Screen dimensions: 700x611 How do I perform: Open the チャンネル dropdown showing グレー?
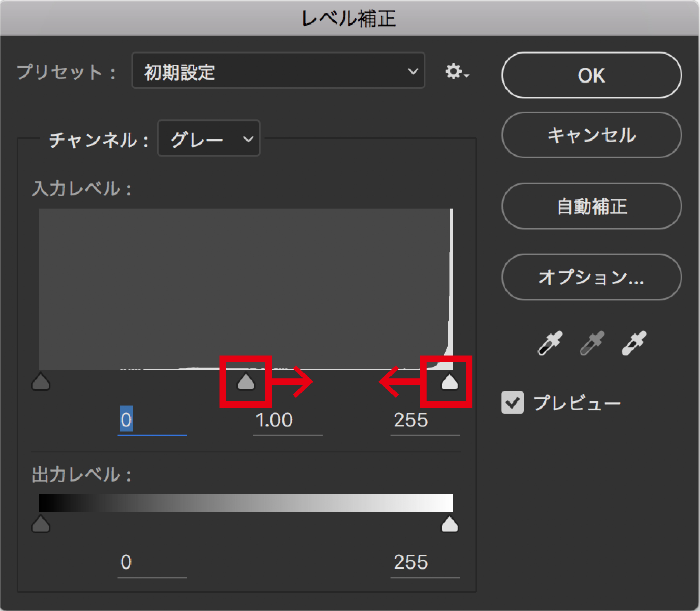click(x=209, y=138)
